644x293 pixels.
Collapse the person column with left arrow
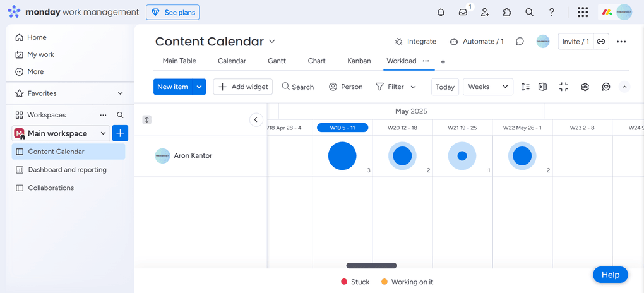point(256,119)
